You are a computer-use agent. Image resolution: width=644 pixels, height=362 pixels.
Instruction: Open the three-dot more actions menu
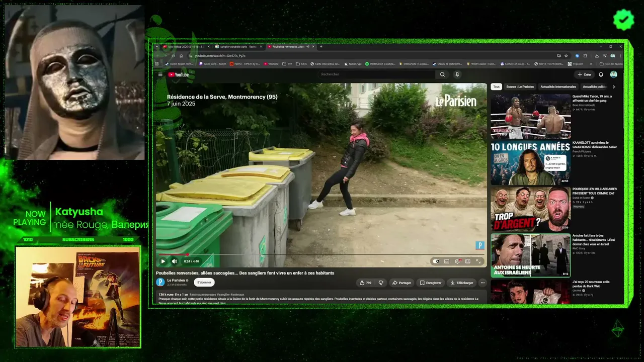point(482,283)
